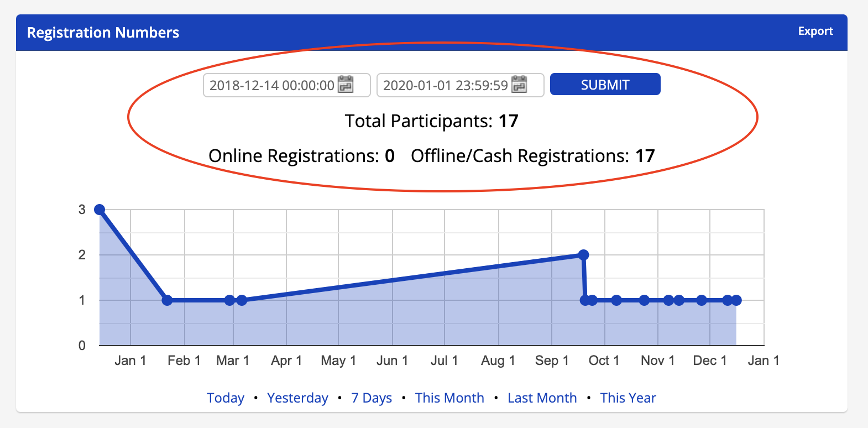Select the last data point in December

[736, 300]
